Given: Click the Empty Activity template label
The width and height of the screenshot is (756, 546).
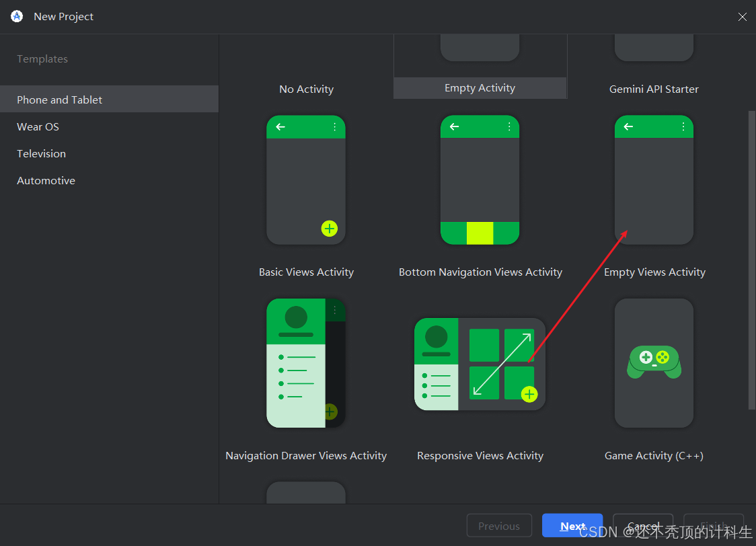Looking at the screenshot, I should [x=480, y=87].
